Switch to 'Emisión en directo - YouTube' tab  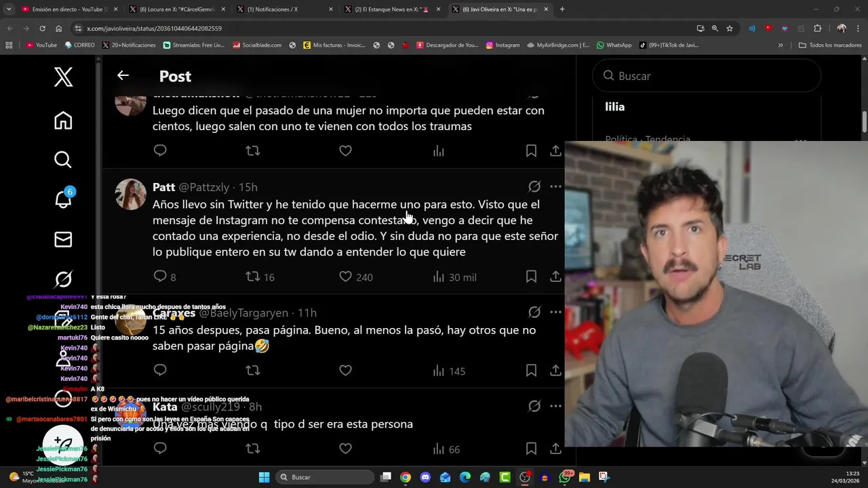[x=69, y=9]
